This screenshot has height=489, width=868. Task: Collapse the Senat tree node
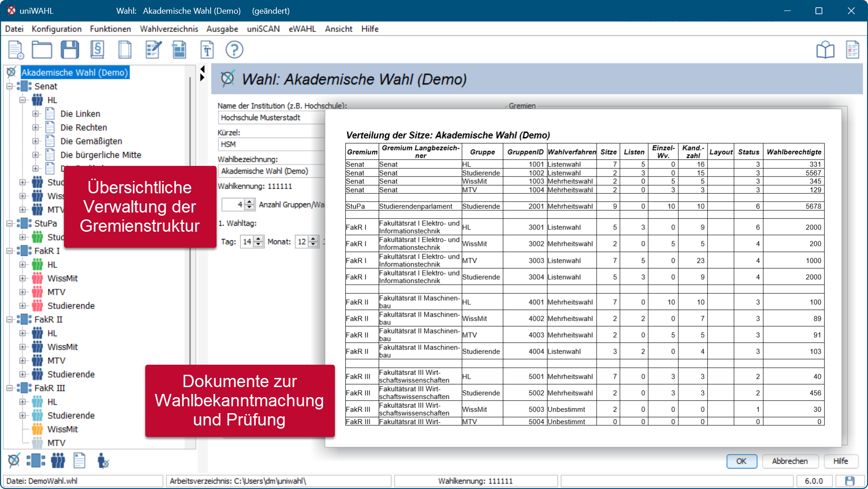click(9, 86)
